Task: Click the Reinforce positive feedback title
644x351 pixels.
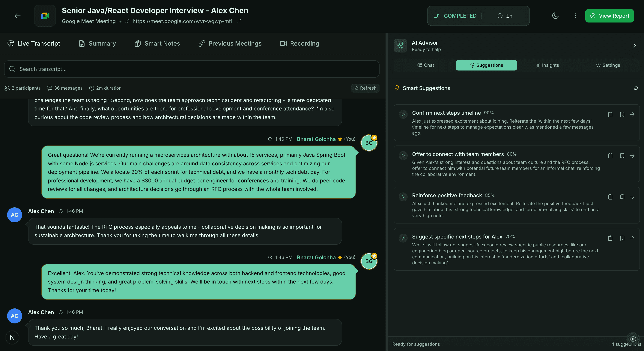Action: point(447,195)
